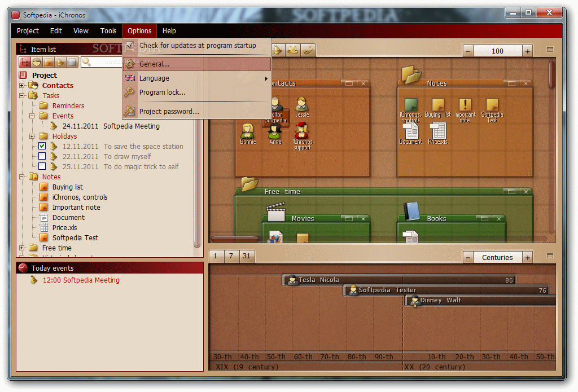This screenshot has height=392, width=578.
Task: Select the Softpedia Test note icon
Action: click(492, 110)
